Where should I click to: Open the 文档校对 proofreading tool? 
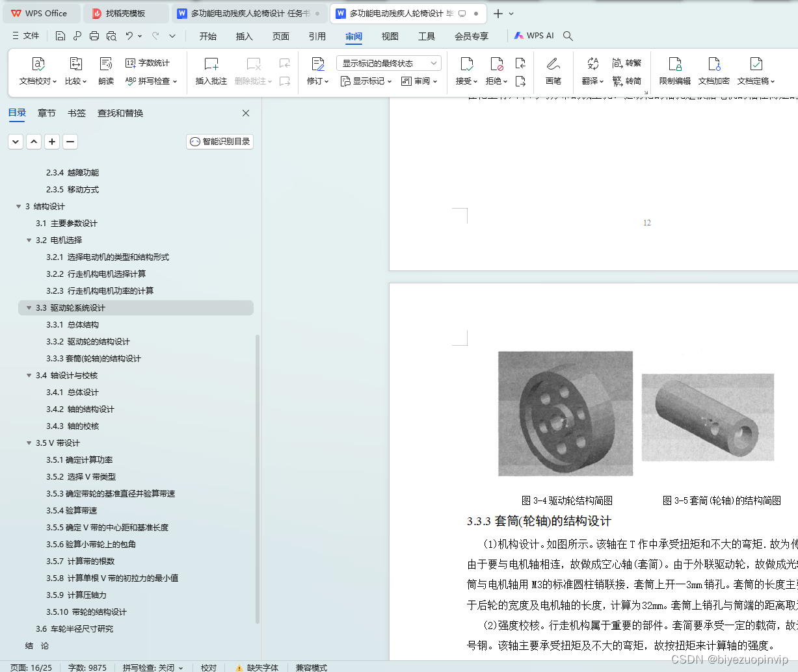(x=38, y=71)
